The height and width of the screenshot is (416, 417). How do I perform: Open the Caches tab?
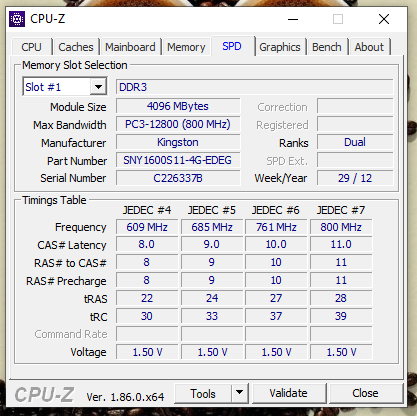point(76,47)
